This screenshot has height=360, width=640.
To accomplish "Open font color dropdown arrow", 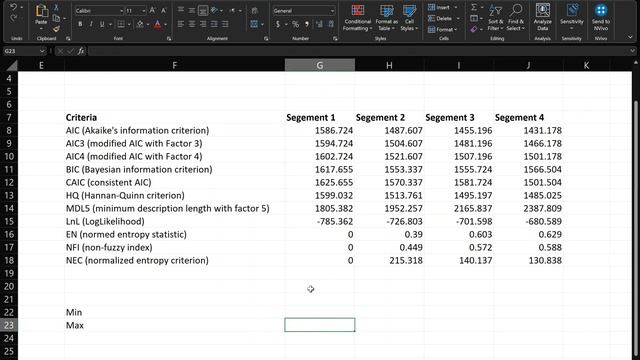I will [166, 24].
